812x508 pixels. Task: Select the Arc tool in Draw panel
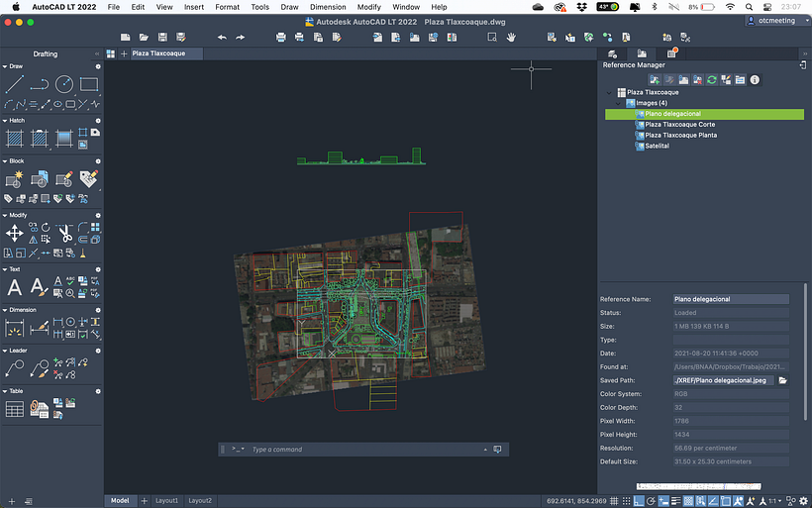point(8,104)
